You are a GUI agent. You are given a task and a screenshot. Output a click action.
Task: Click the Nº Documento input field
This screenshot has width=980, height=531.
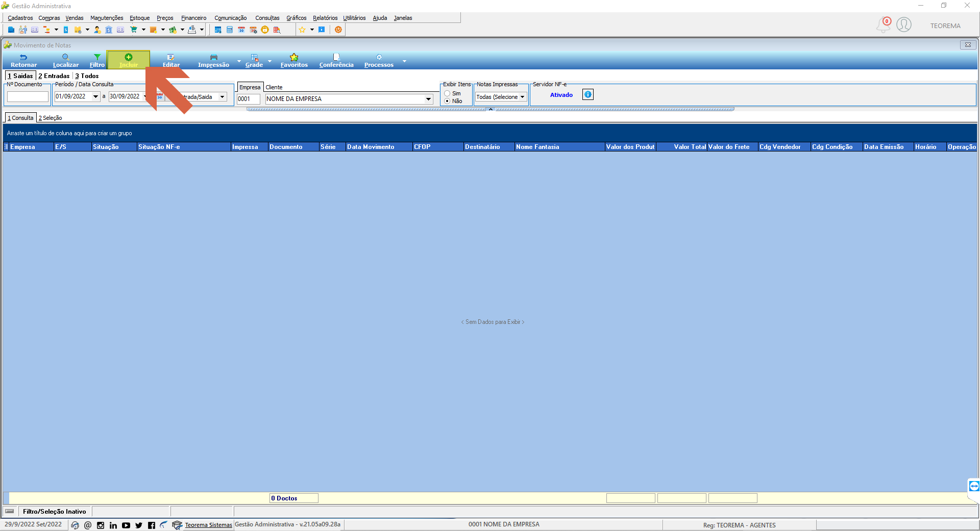(x=28, y=96)
